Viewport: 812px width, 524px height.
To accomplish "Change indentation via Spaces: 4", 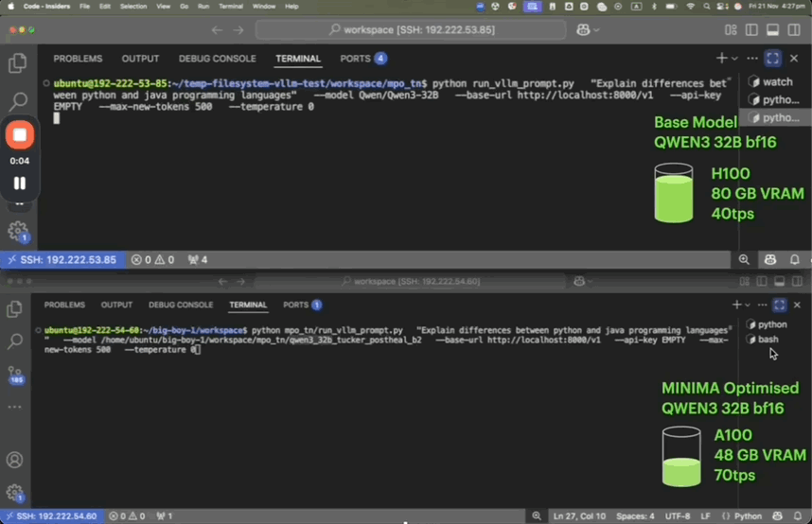I will point(635,516).
